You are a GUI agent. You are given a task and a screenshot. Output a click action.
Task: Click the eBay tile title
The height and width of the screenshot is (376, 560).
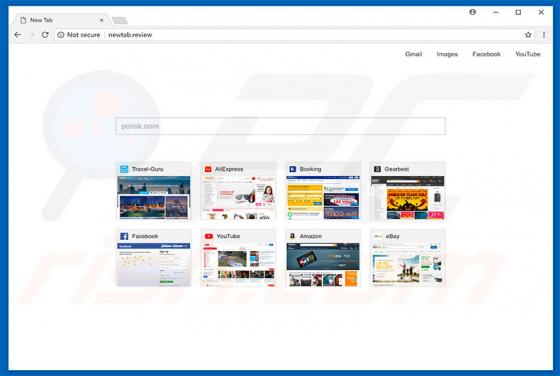(392, 236)
